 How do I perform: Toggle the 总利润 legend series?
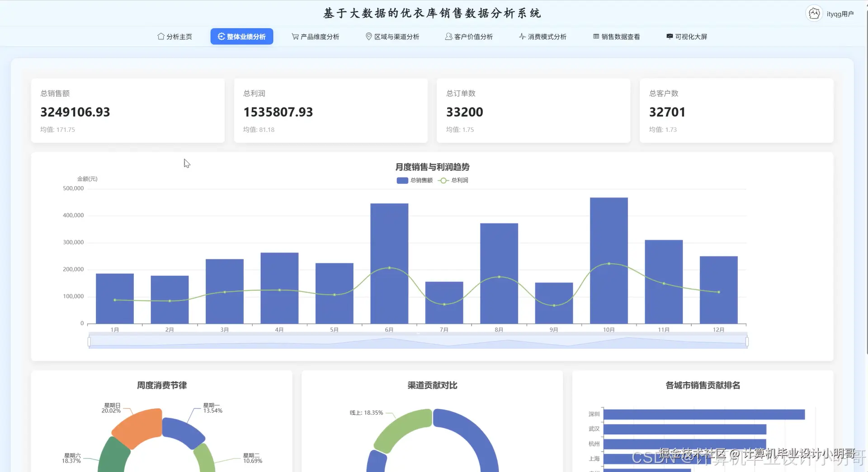[453, 180]
